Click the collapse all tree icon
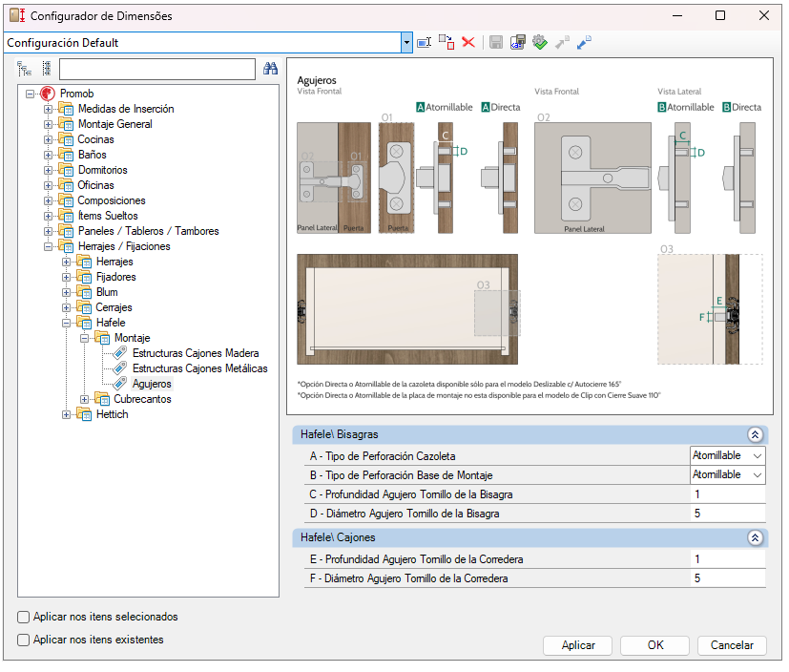Screen dimensions: 789x672 click(x=46, y=69)
